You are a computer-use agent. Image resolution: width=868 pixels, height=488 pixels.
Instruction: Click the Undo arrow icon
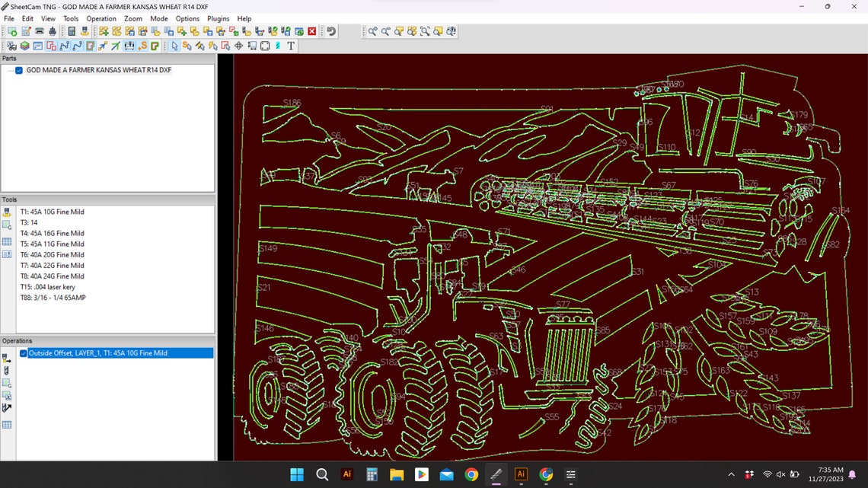[332, 31]
